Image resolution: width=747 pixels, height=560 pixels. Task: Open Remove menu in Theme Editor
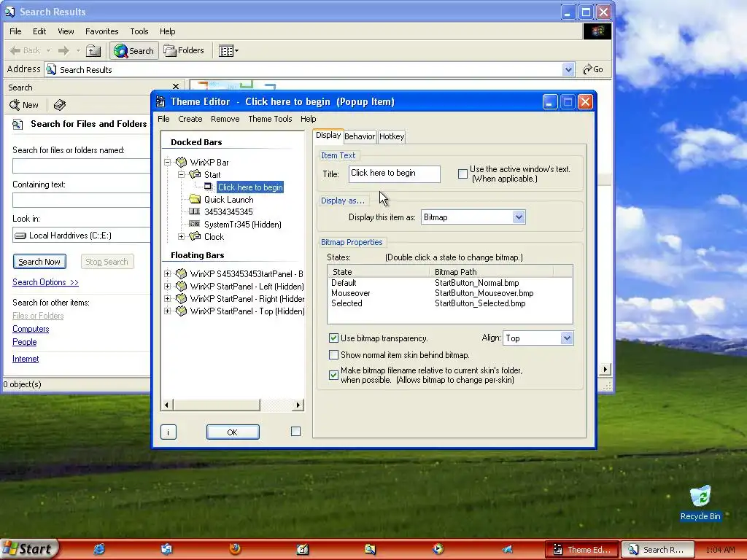pyautogui.click(x=225, y=119)
